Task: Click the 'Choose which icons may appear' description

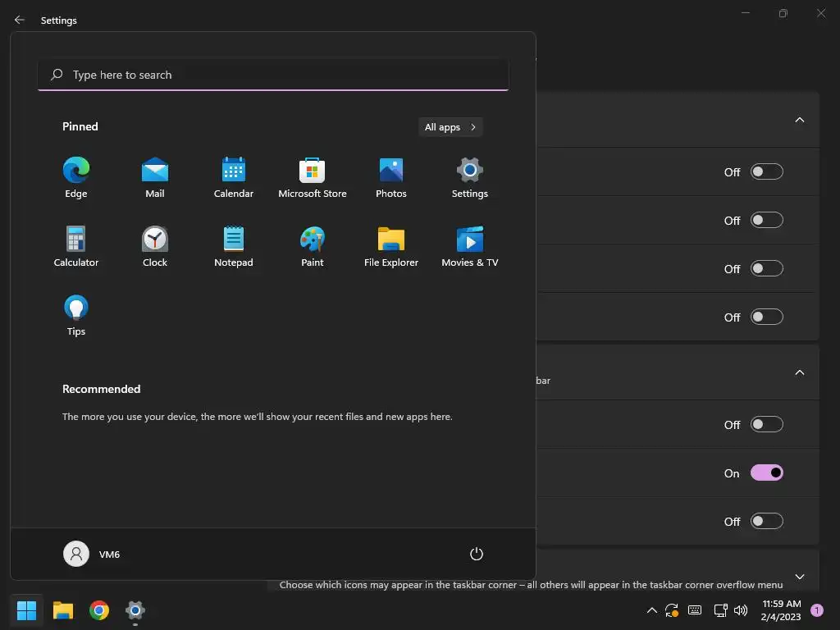Action: point(531,584)
